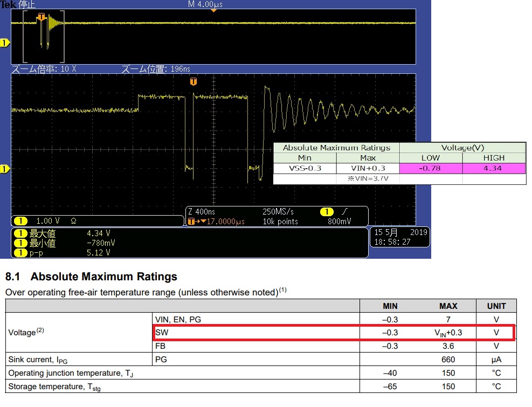Click the trigger channel 1 badge near 800mV
The height and width of the screenshot is (407, 532).
tap(327, 212)
